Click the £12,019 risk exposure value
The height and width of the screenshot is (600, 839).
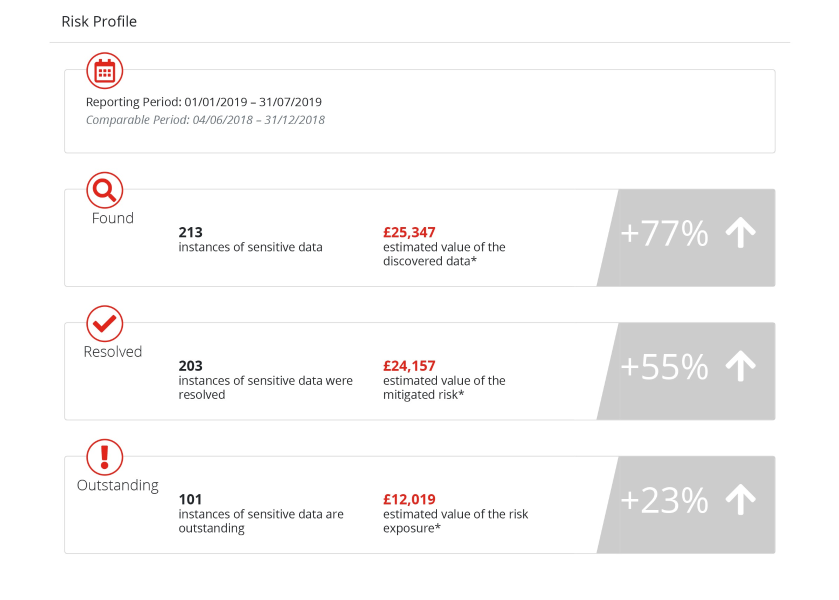click(x=409, y=499)
